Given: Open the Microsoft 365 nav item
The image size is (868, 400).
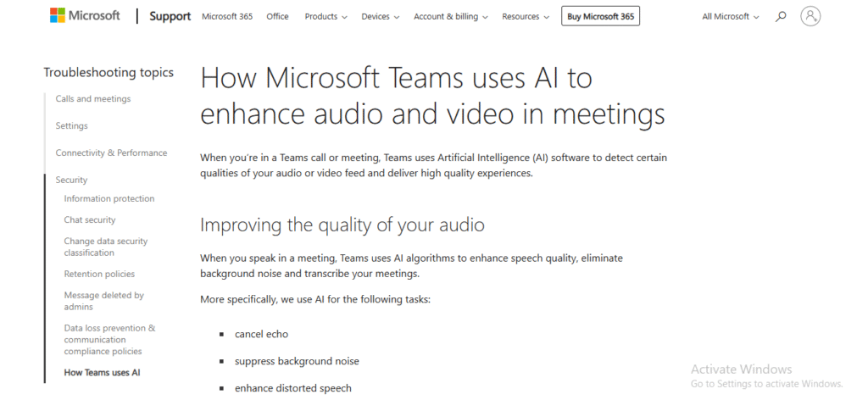Looking at the screenshot, I should [x=227, y=17].
